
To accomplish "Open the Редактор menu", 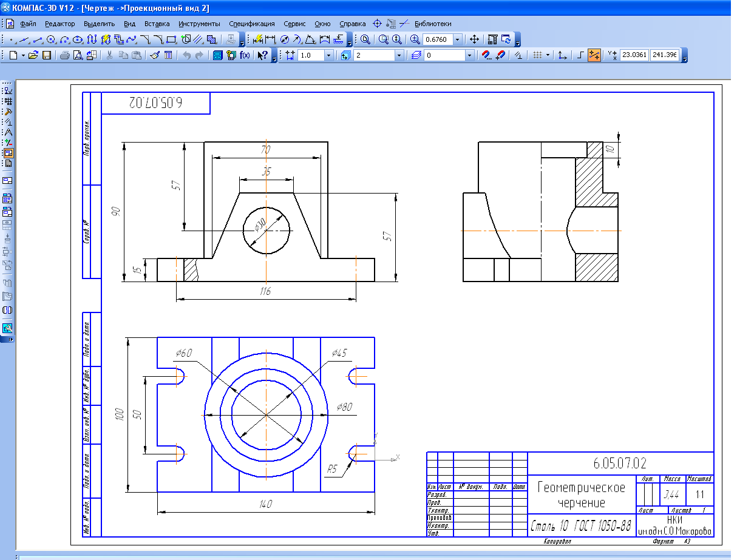I will [60, 24].
